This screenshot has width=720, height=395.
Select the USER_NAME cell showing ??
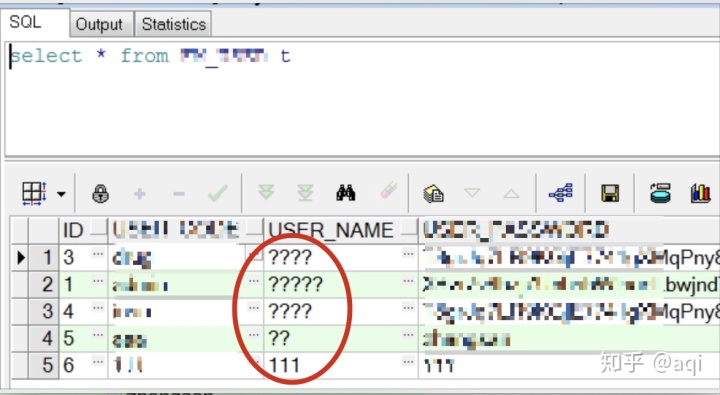click(x=340, y=339)
